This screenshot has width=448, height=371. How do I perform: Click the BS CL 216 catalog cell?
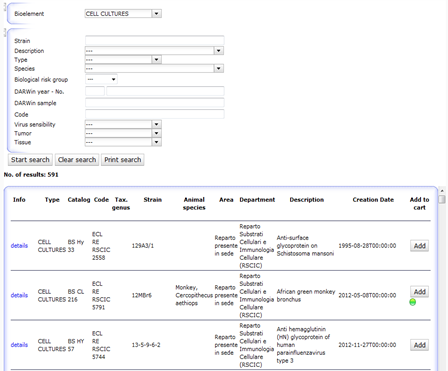click(76, 295)
